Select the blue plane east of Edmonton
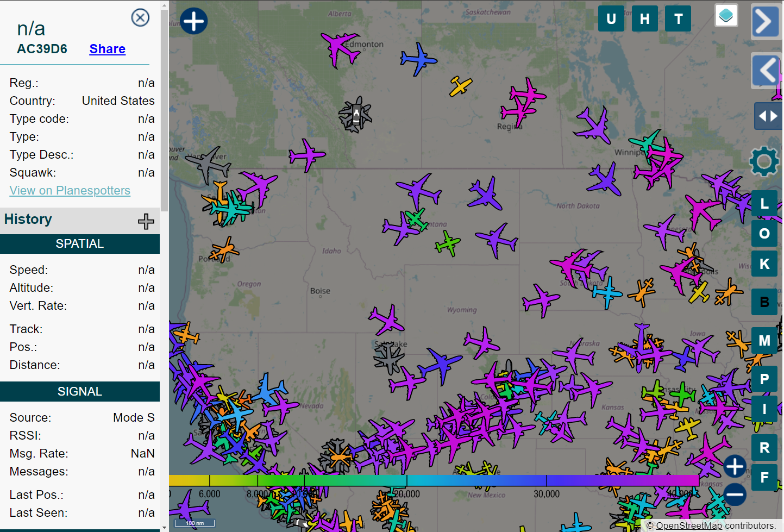The height and width of the screenshot is (532, 784). tap(418, 59)
